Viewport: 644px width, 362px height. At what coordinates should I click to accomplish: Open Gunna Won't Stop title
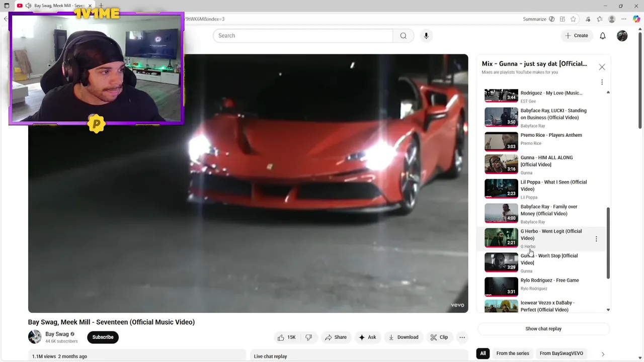pyautogui.click(x=549, y=259)
